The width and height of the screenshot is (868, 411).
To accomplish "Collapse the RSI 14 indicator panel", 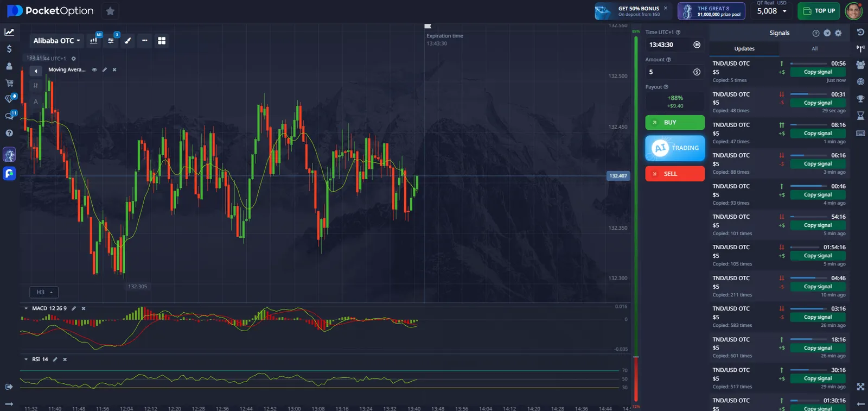I will point(26,359).
